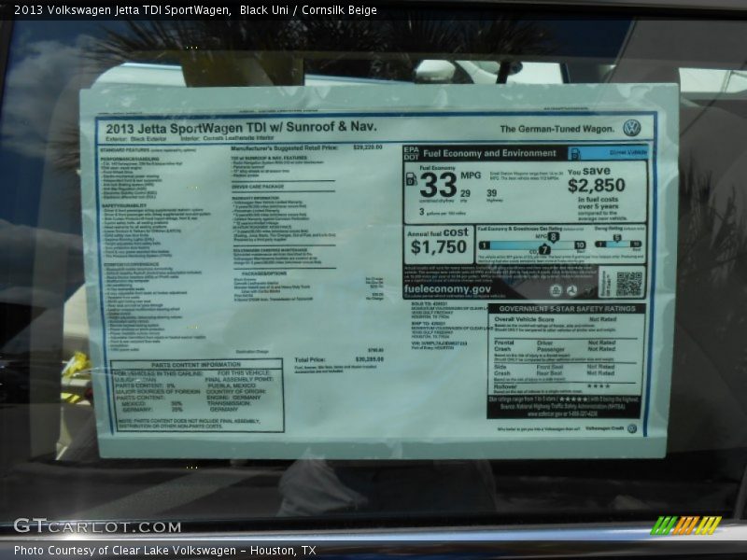Click 'DRIVER CARE PACKAGE' heading
This screenshot has width=747, height=560.
point(258,187)
